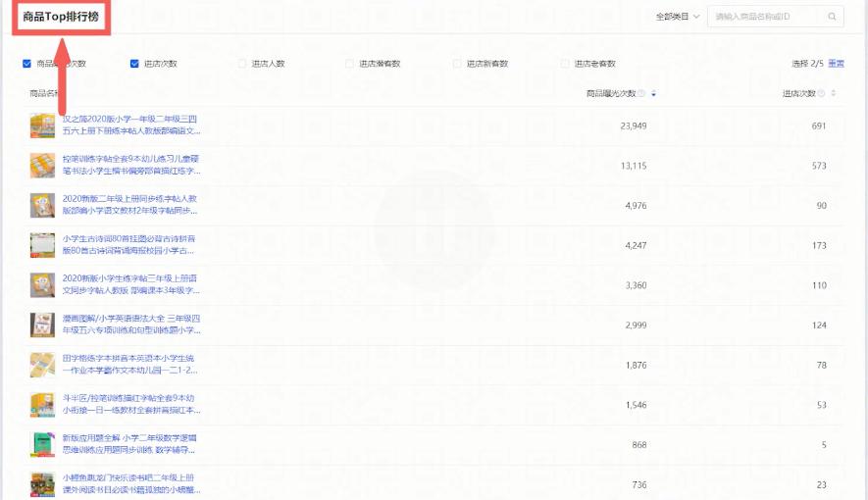Screen dimensions: 868x500
Task: Enable the 进店人数 checkbox
Action: (x=242, y=64)
